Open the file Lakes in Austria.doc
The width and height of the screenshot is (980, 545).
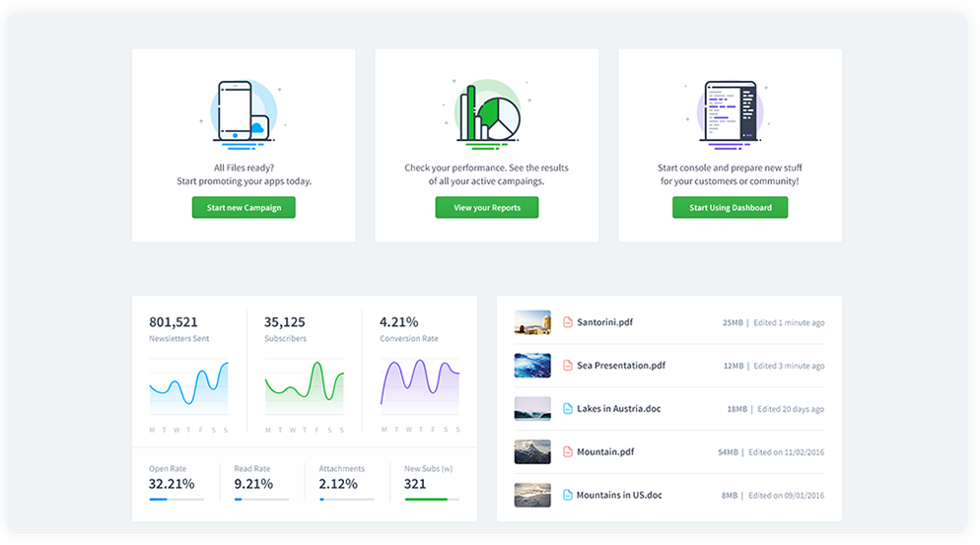(619, 409)
